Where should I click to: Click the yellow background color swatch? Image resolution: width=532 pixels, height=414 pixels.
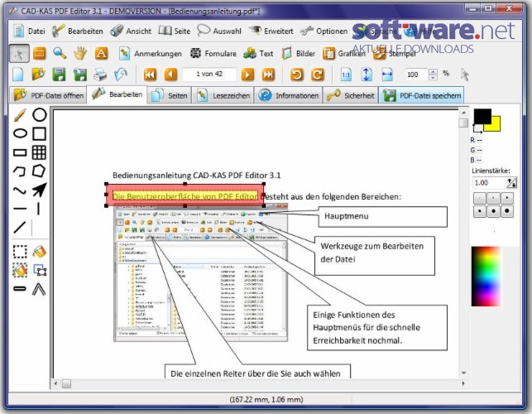click(x=495, y=126)
